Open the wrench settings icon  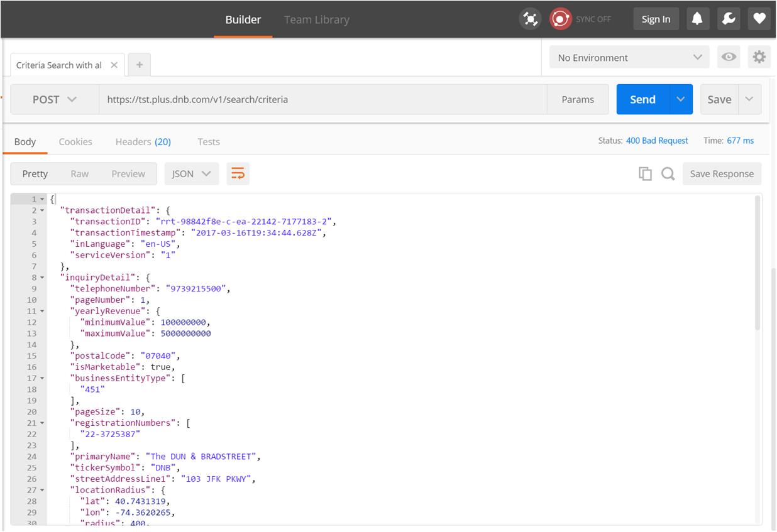[729, 19]
